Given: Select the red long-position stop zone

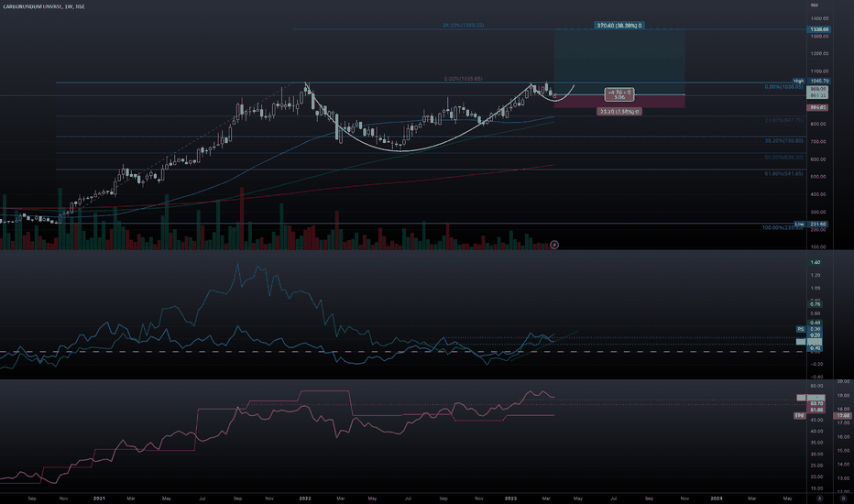Looking at the screenshot, I should point(619,101).
